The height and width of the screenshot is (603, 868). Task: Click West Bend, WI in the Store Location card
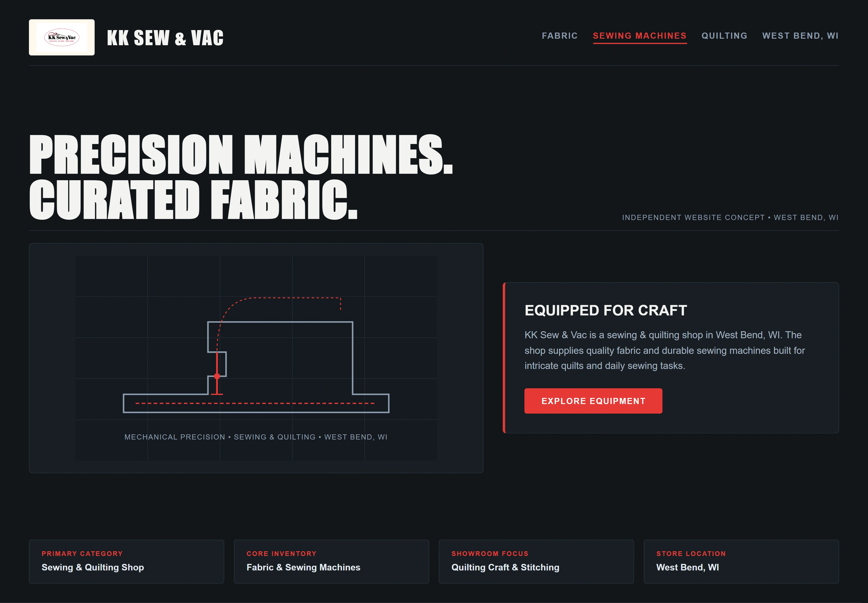click(x=687, y=568)
